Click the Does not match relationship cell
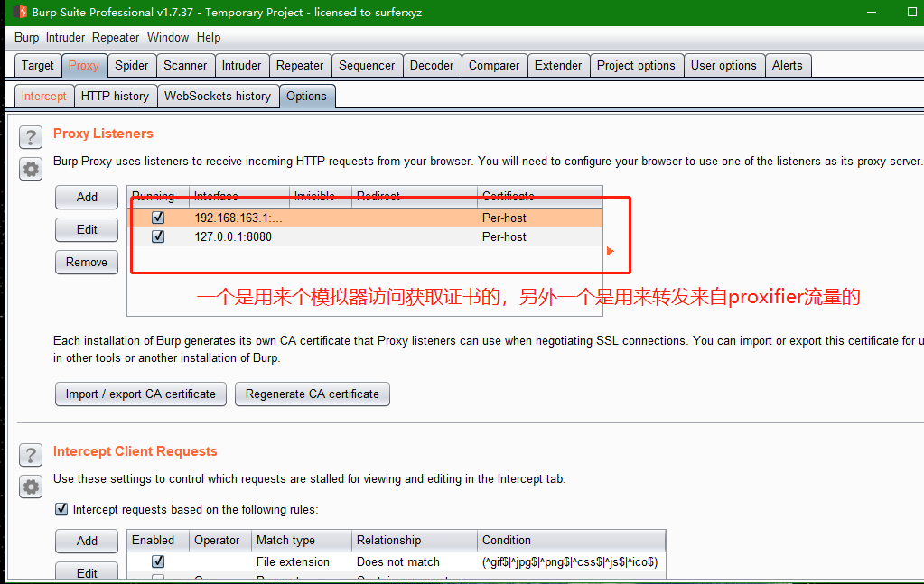 tap(415, 561)
